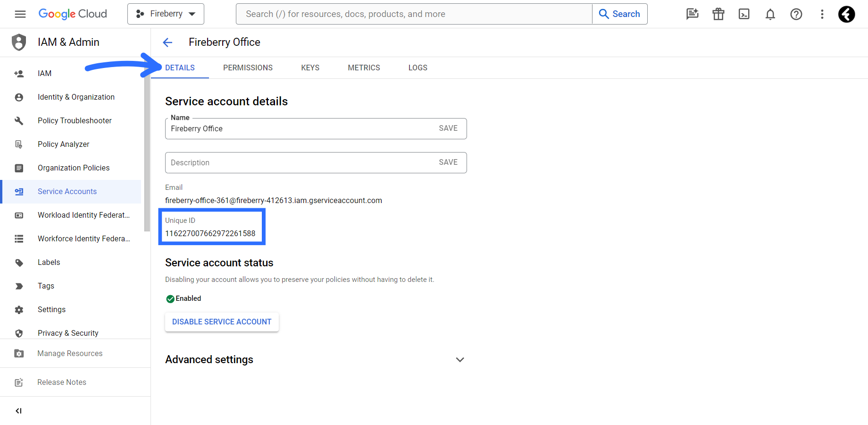Select the service account email address text

[x=274, y=201]
